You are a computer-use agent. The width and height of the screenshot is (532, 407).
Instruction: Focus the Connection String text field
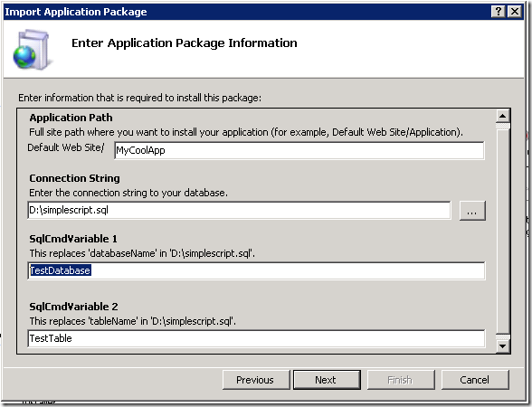(239, 210)
